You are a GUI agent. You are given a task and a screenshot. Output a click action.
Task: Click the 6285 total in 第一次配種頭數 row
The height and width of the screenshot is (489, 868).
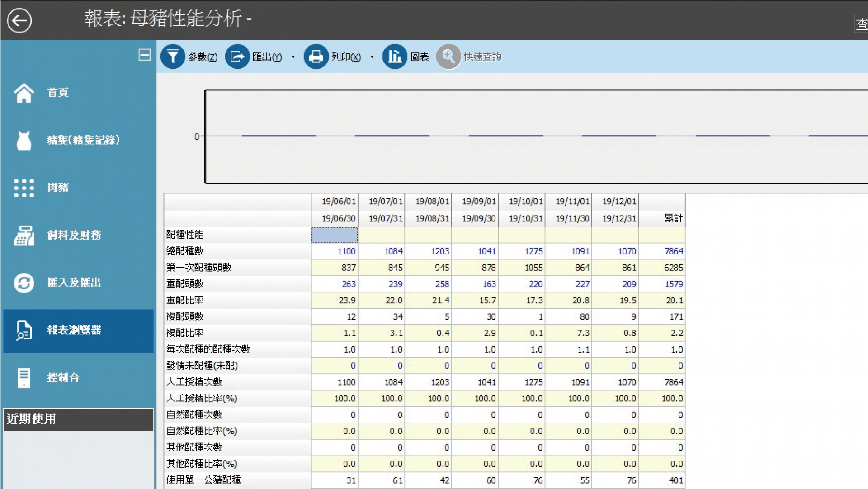coord(674,268)
